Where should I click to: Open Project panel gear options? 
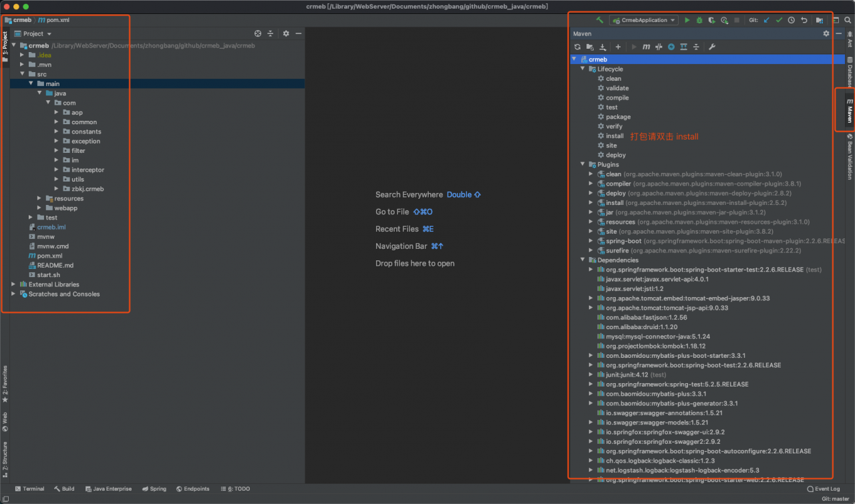point(286,33)
